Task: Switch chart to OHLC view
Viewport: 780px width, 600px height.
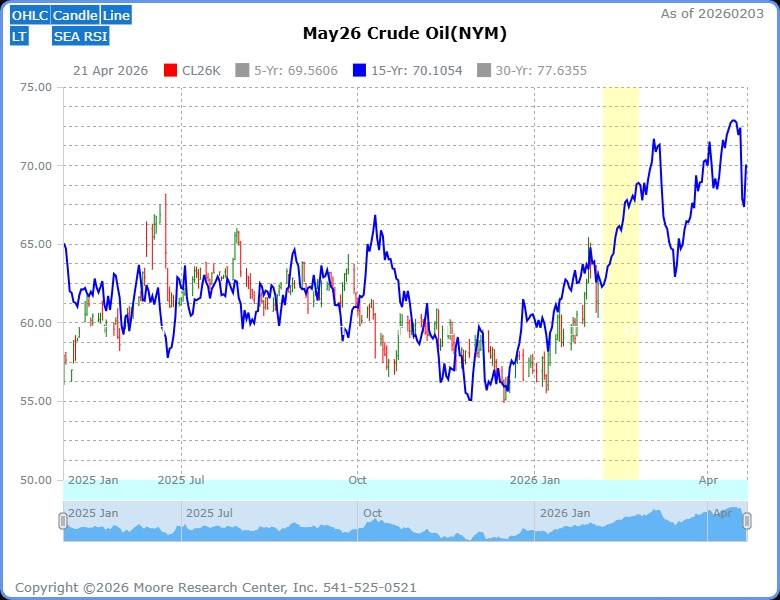Action: tap(30, 15)
